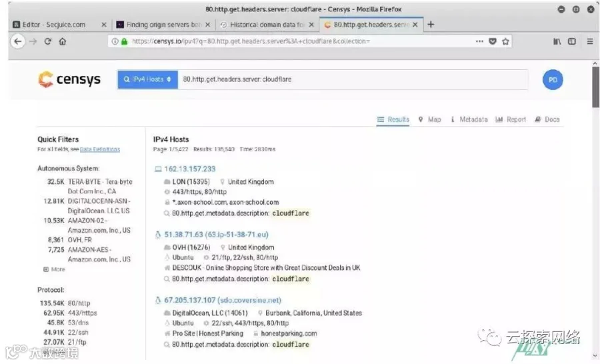The height and width of the screenshot is (364, 600).
Task: Click the browser forward arrow
Action: [x=33, y=41]
